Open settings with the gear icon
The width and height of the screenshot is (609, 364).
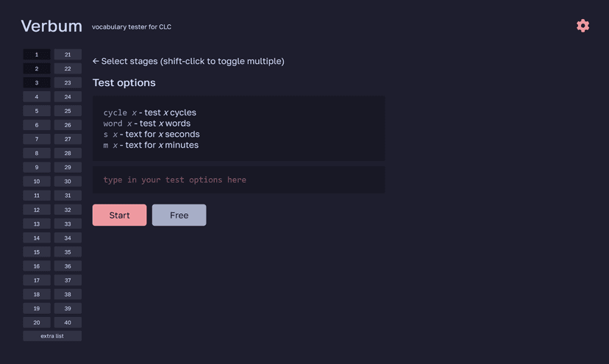583,26
